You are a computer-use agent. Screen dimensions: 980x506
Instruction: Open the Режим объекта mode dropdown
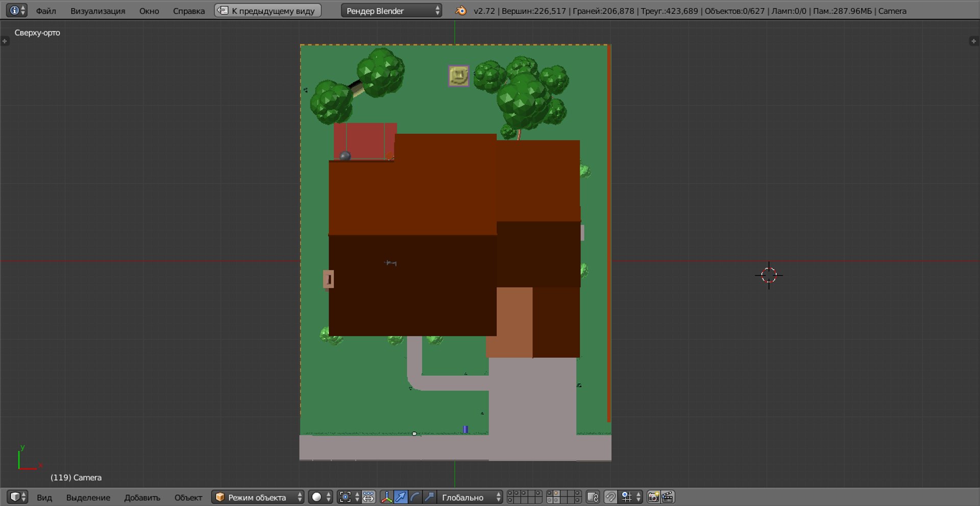258,497
